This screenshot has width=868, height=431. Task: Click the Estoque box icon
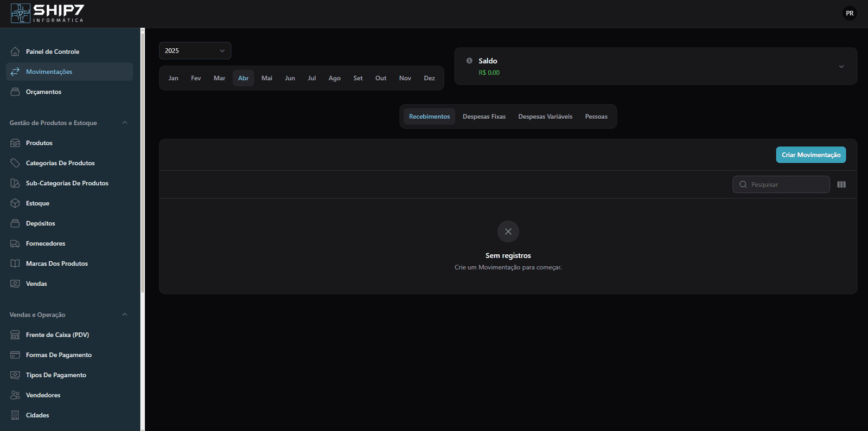click(x=15, y=203)
